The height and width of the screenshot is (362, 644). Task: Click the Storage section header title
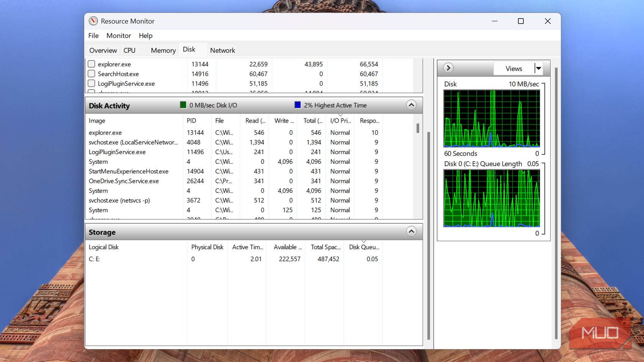tap(102, 232)
